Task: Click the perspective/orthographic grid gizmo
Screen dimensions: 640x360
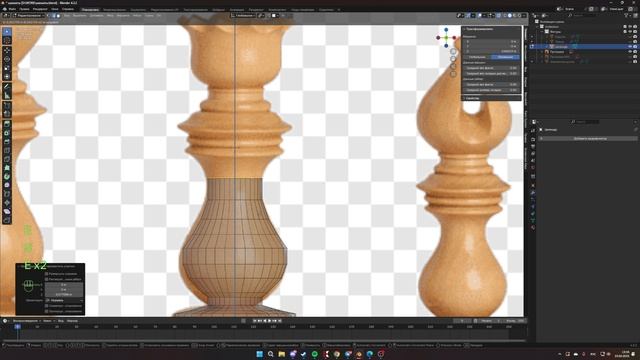Action: (x=453, y=74)
